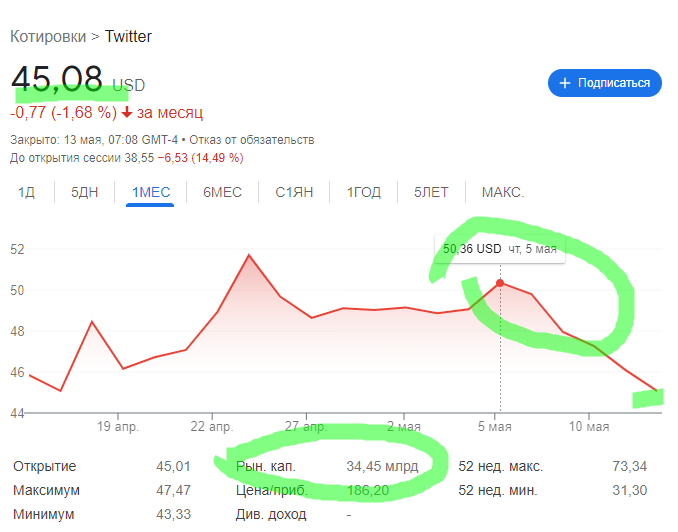Open the Котировки breadcrumb link
The image size is (678, 532).
pyautogui.click(x=47, y=37)
